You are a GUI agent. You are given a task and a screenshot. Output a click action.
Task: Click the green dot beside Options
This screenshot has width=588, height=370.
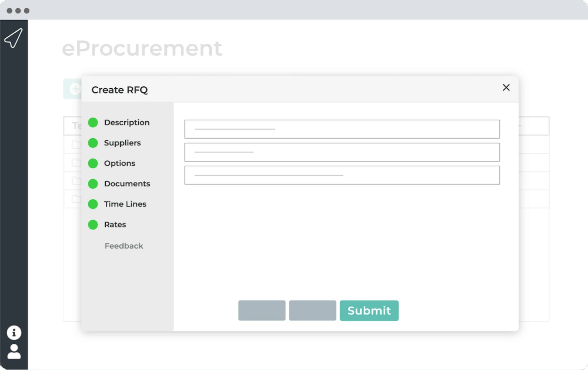pos(93,163)
